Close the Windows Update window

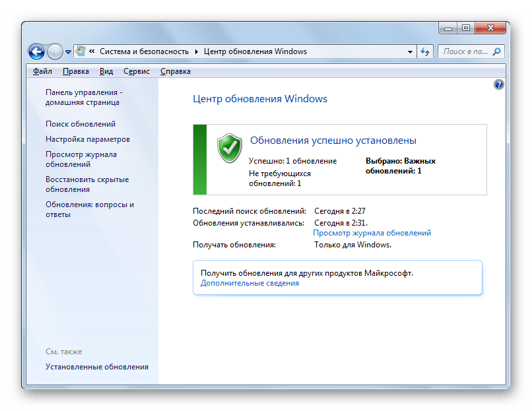coord(490,28)
